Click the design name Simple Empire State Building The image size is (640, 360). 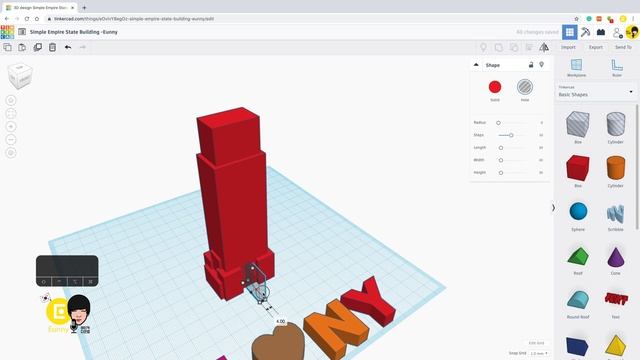coord(73,32)
